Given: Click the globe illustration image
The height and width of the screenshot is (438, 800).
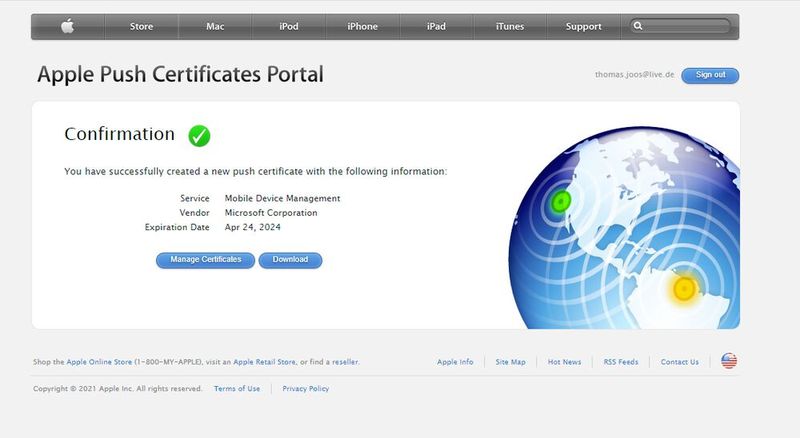Looking at the screenshot, I should click(x=624, y=228).
